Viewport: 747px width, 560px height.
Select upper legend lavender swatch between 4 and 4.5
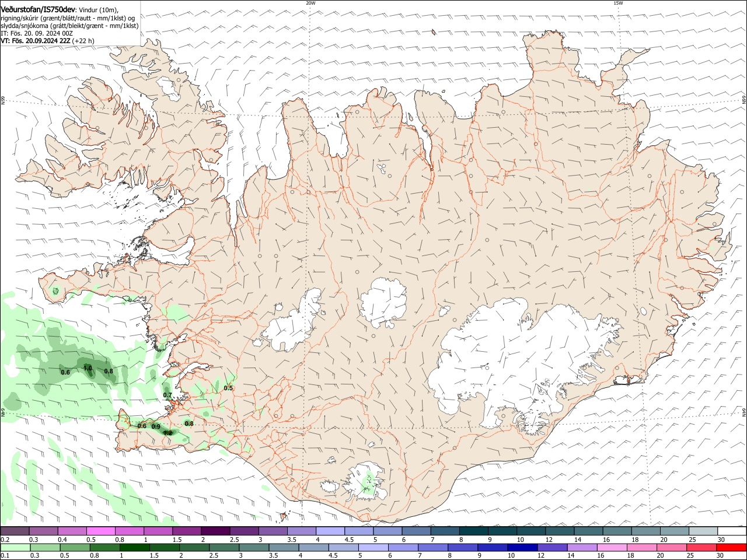(x=330, y=531)
